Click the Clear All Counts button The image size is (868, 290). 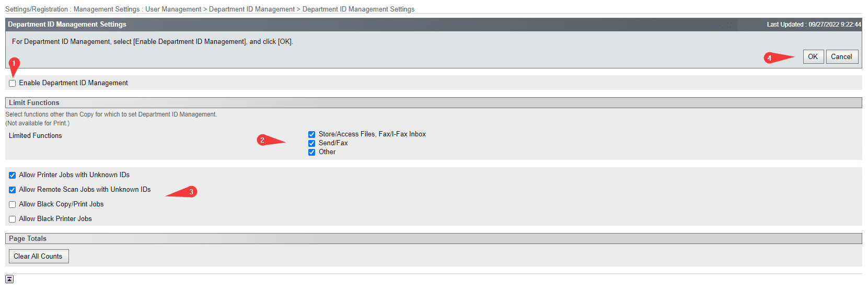point(38,257)
